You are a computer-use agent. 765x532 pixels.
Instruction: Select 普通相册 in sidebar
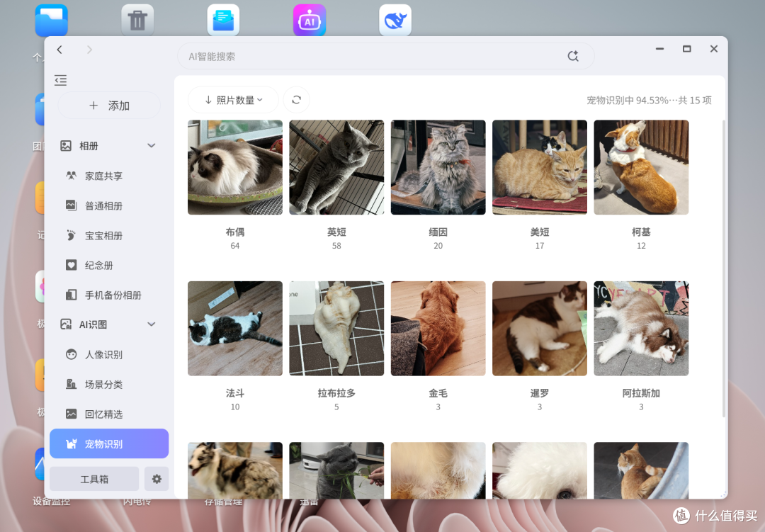click(x=109, y=205)
